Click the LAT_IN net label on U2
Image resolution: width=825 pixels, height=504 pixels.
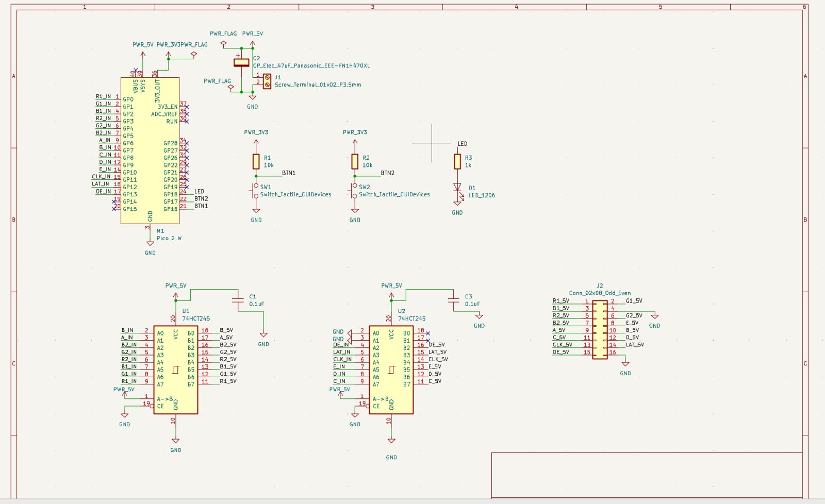point(341,352)
